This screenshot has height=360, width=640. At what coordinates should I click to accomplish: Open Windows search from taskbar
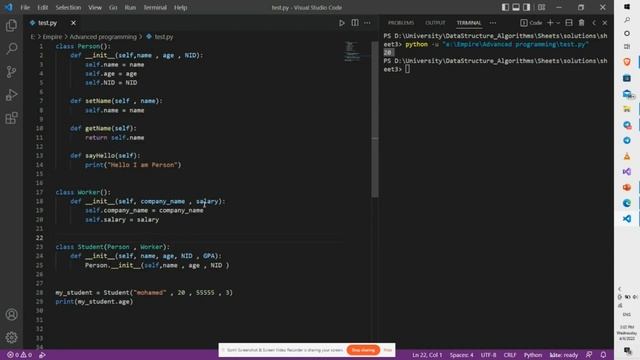click(627, 20)
